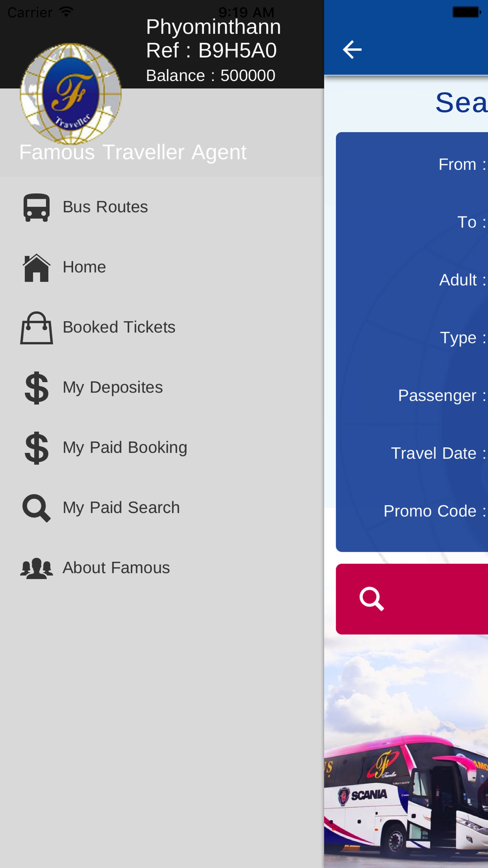Tap the magnifier icon beside My Paid Search
The width and height of the screenshot is (488, 868).
[37, 508]
